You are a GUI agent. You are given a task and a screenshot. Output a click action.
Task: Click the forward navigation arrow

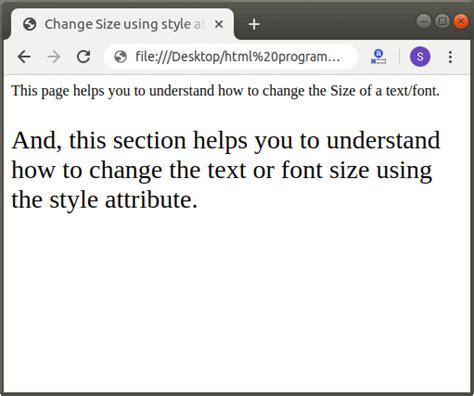pyautogui.click(x=54, y=57)
